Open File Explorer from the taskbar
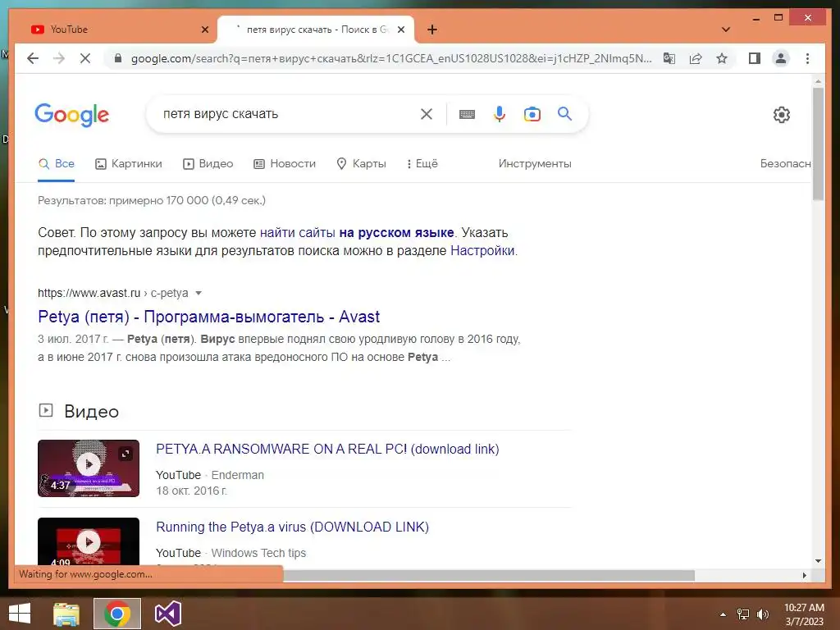840x630 pixels. coord(66,614)
